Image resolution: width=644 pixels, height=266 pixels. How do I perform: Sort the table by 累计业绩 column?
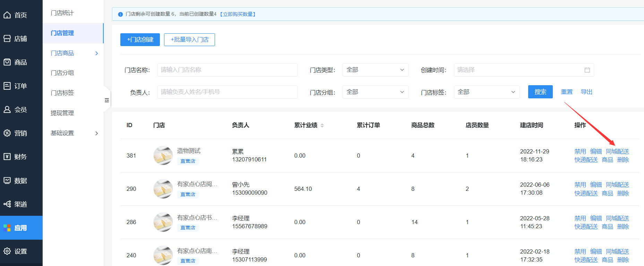pyautogui.click(x=322, y=125)
